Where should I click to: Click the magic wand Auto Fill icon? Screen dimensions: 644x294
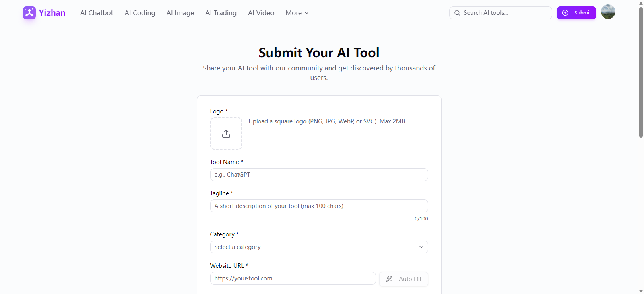[389, 279]
